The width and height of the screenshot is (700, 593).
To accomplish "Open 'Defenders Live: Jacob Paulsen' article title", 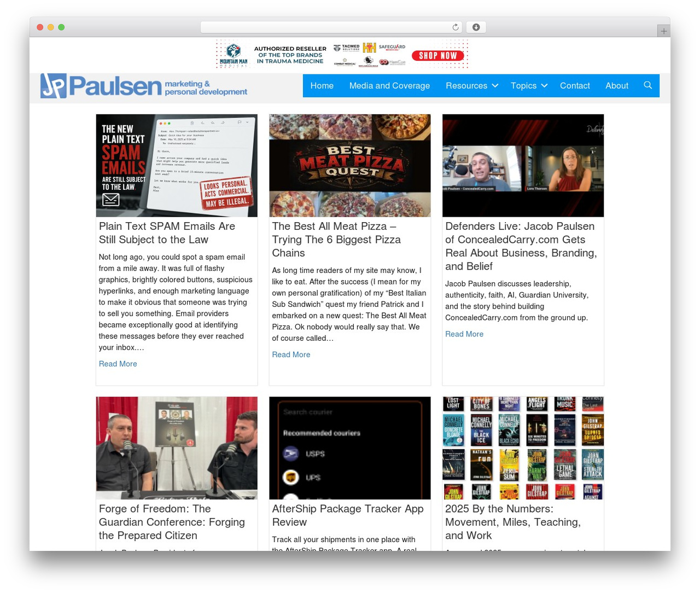I will 521,246.
